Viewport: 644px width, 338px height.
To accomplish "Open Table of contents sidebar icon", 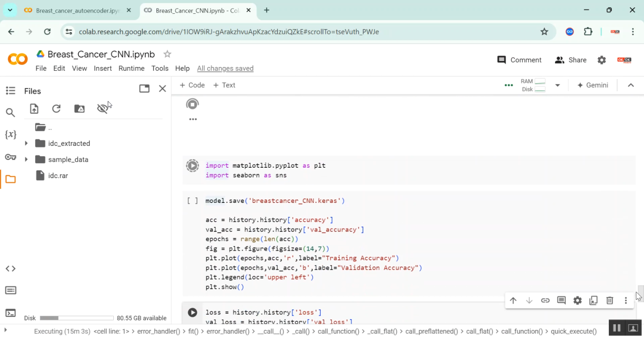I will tap(10, 91).
